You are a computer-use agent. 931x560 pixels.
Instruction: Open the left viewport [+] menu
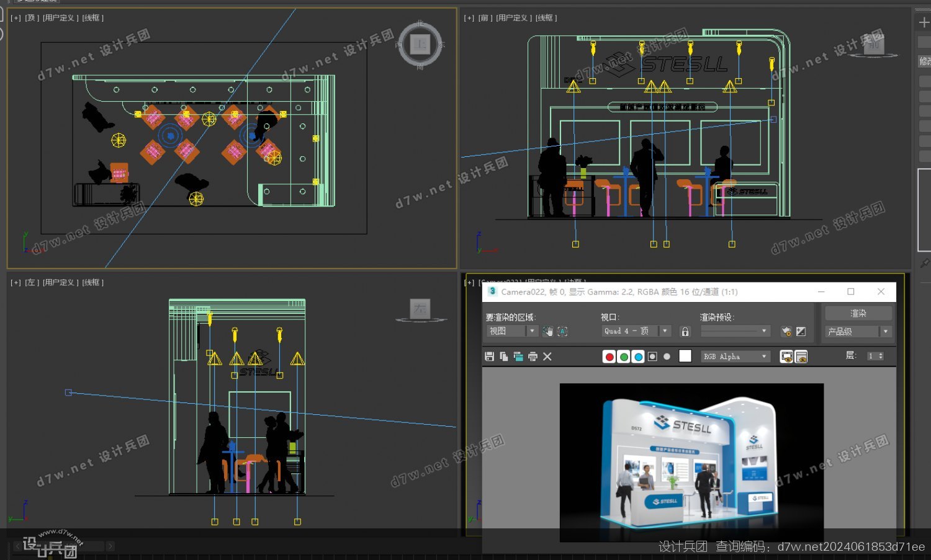pyautogui.click(x=16, y=282)
